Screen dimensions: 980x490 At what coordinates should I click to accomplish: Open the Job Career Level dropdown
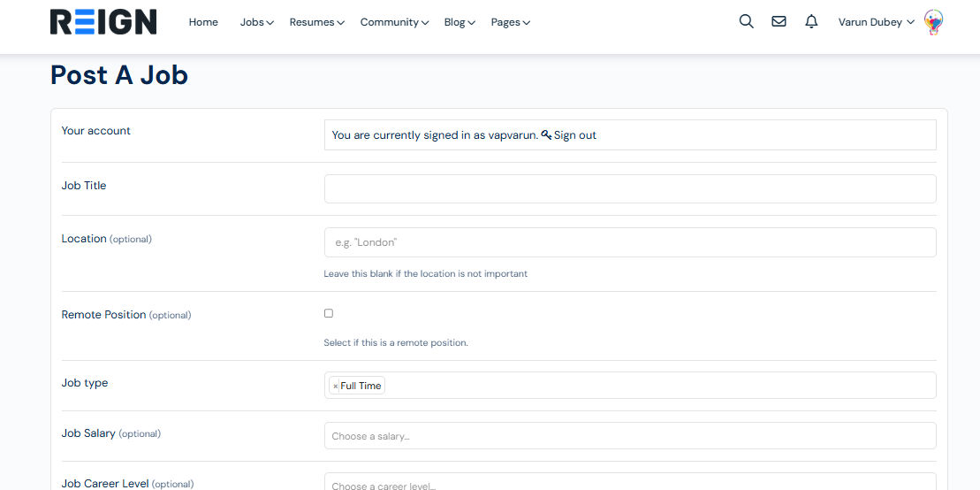(629, 482)
